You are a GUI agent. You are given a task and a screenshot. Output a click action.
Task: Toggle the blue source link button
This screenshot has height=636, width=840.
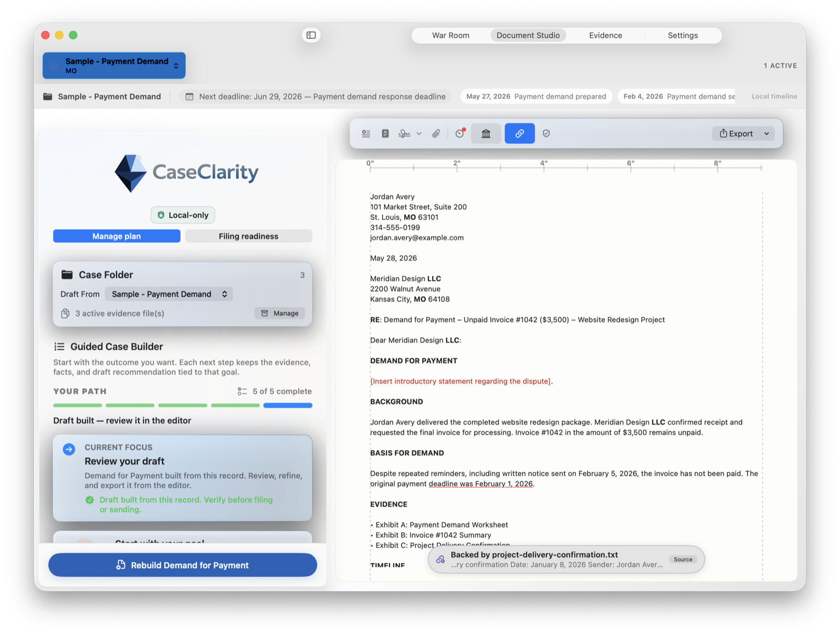(520, 134)
